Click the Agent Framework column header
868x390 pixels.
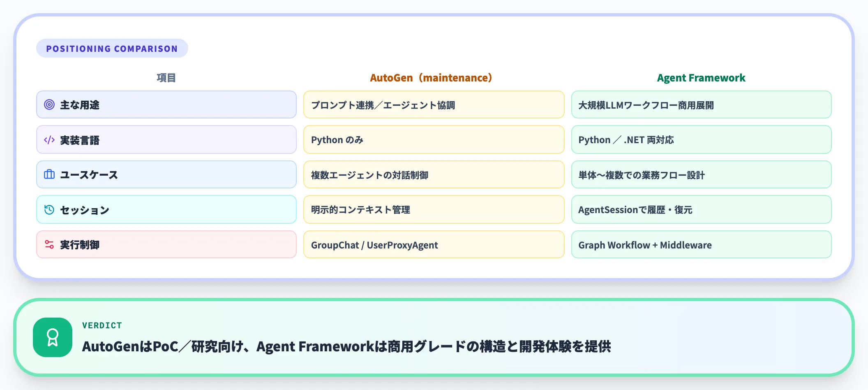701,78
